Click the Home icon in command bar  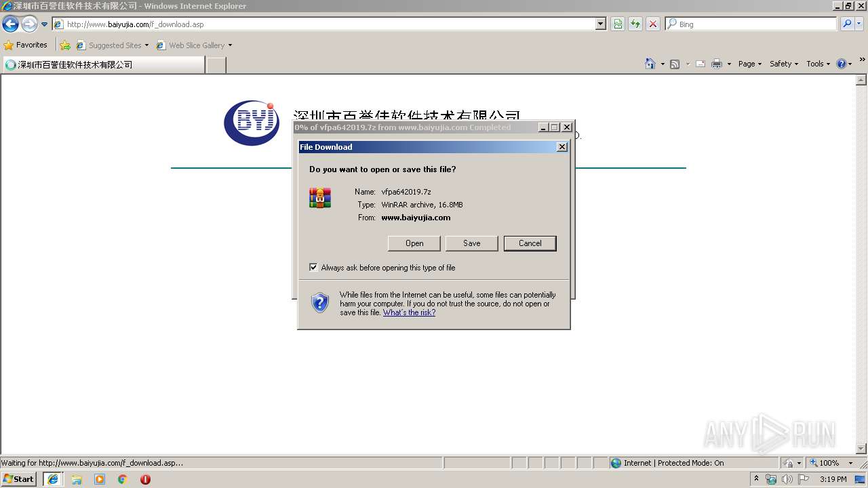(x=650, y=64)
